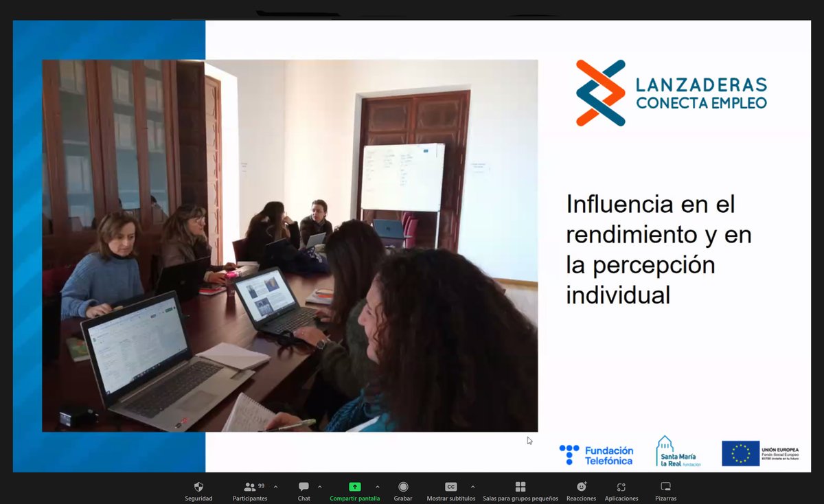
Task: Click the green Compartir pantalla icon
Action: coord(354,486)
